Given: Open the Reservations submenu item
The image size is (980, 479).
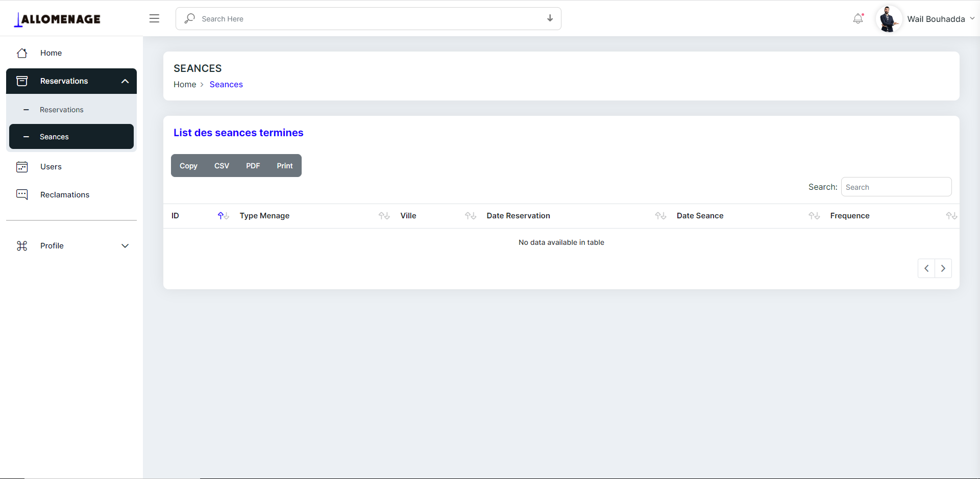Looking at the screenshot, I should point(71,110).
